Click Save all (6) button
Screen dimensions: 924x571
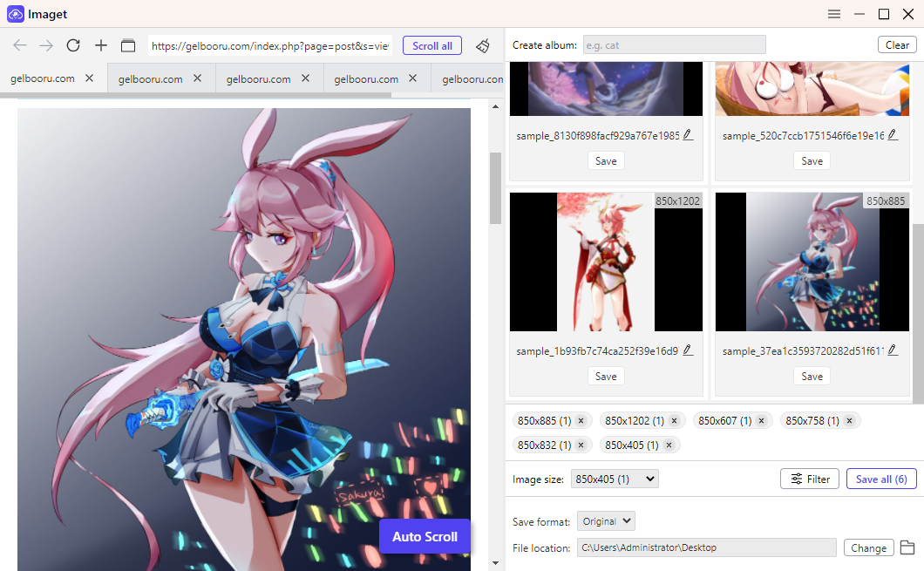881,479
